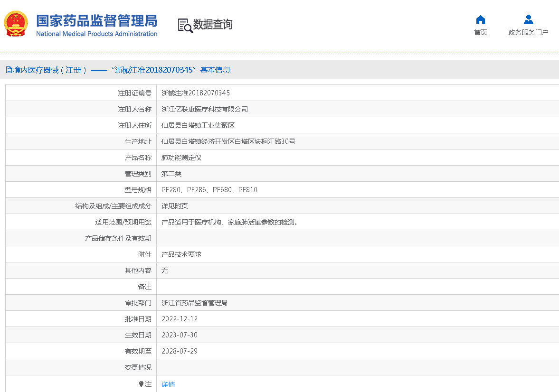Click the 产品技术要求 attachment entry
This screenshot has height=392, width=559.
click(181, 254)
